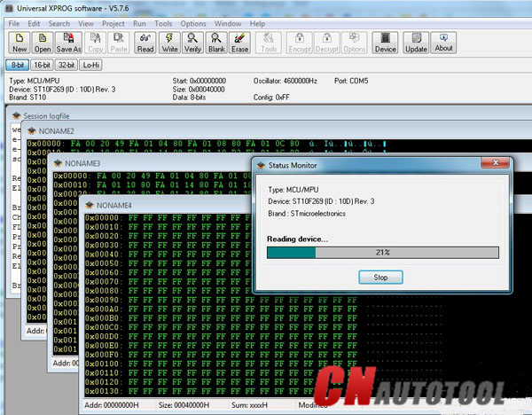Click address 0x00010 row in NONAME3
532x415 pixels.
(153, 185)
